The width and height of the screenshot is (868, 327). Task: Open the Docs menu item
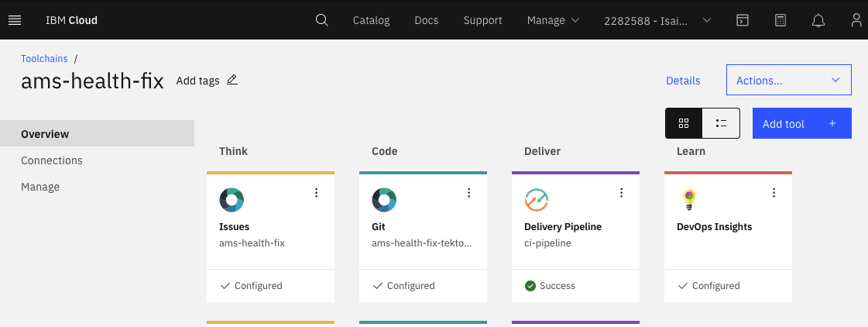pyautogui.click(x=426, y=20)
